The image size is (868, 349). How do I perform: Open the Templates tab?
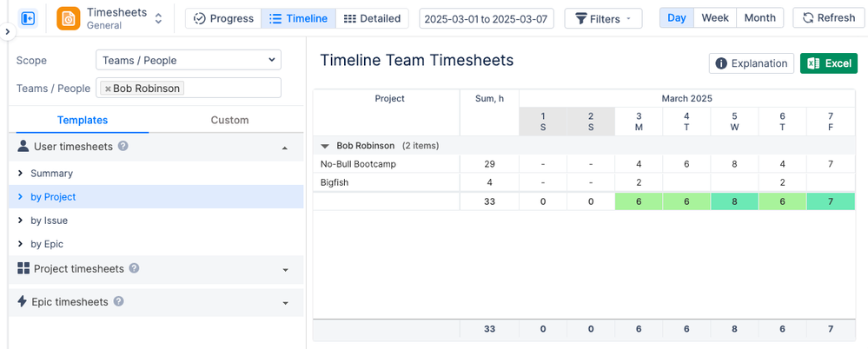click(83, 120)
